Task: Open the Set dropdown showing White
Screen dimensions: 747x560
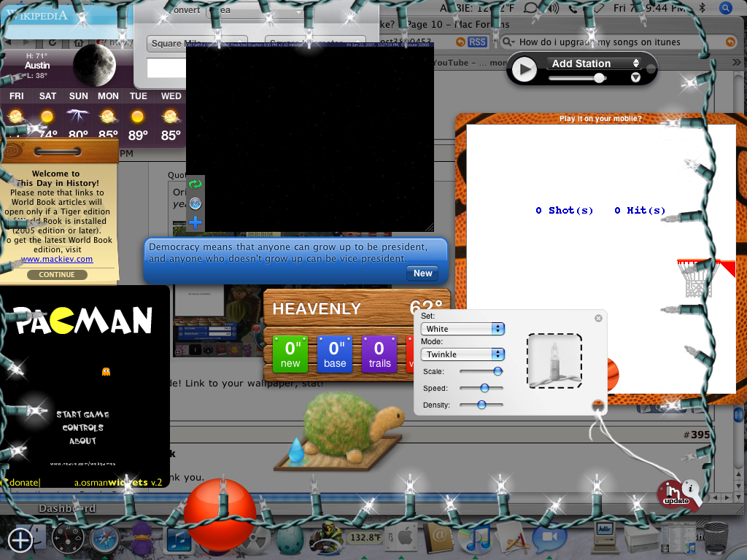Action: [x=462, y=329]
